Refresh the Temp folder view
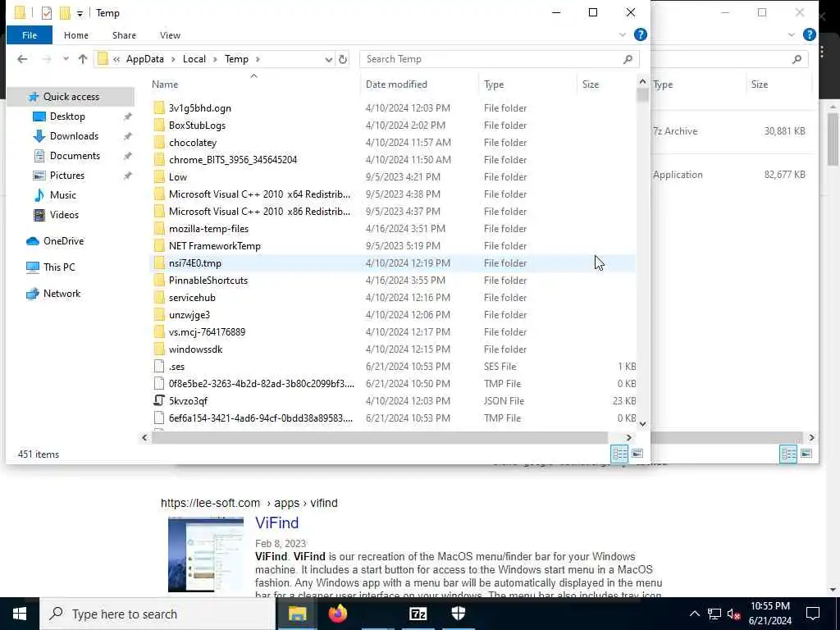Screen dimensions: 840x630 (343, 59)
